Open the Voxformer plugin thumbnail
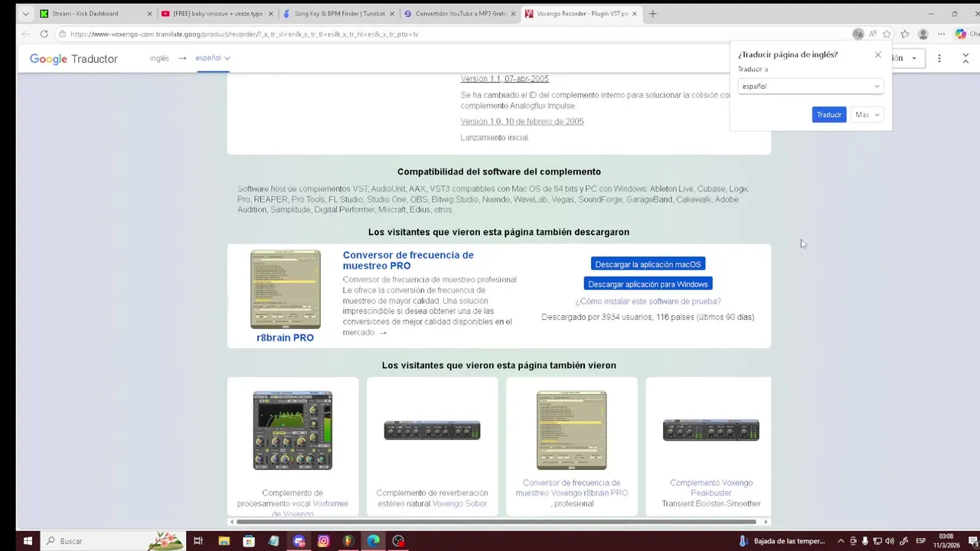 (x=292, y=430)
